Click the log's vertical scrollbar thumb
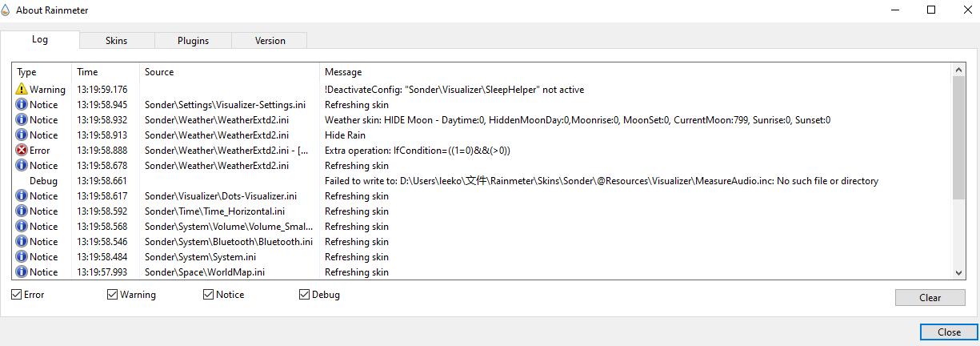The image size is (980, 346). pos(959,138)
